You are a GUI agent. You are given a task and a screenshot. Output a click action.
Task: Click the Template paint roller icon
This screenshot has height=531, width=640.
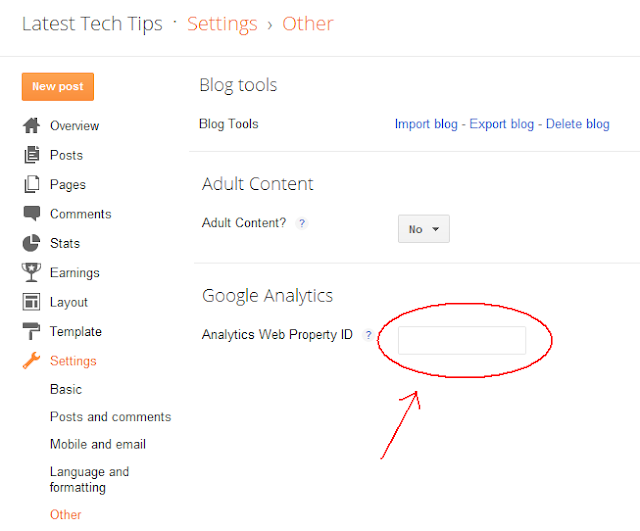click(31, 331)
